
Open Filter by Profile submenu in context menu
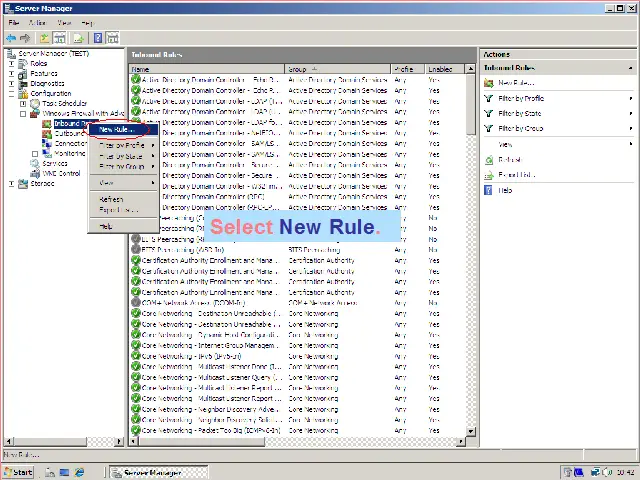(122, 145)
